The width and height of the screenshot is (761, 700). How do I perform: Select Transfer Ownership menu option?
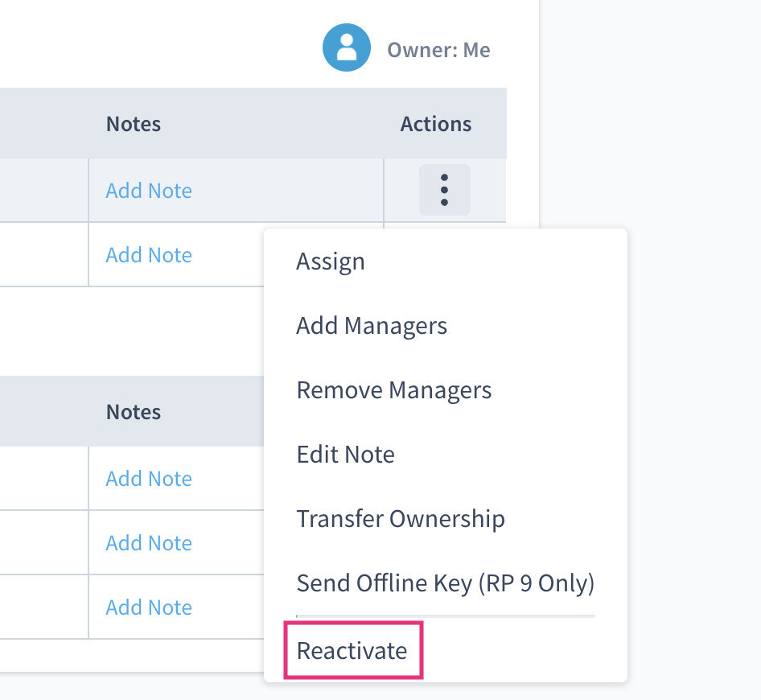[401, 519]
